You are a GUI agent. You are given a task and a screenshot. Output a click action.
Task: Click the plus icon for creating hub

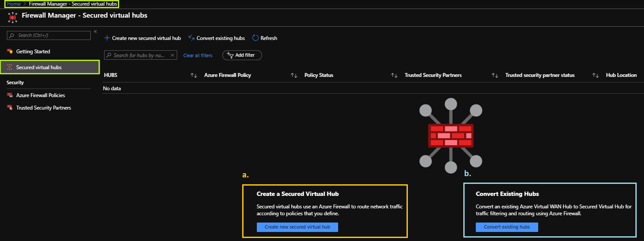pyautogui.click(x=107, y=38)
